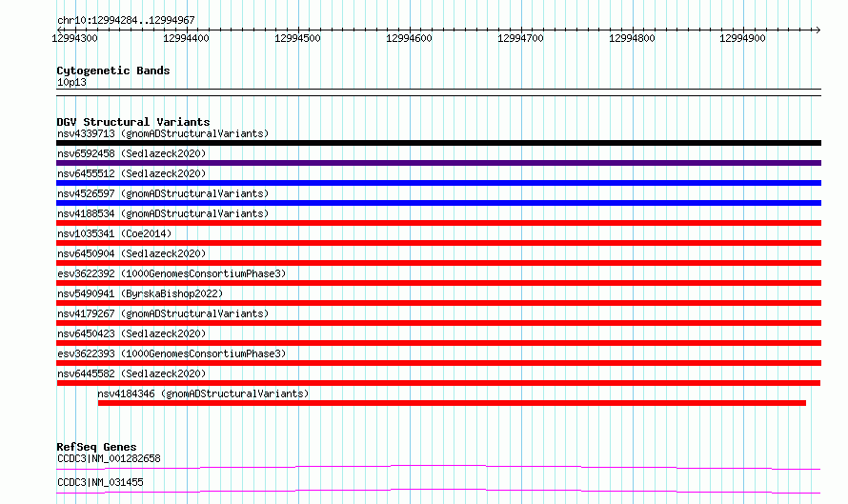Click the nsv1035341 red variant bar
The width and height of the screenshot is (848, 504).
point(438,243)
